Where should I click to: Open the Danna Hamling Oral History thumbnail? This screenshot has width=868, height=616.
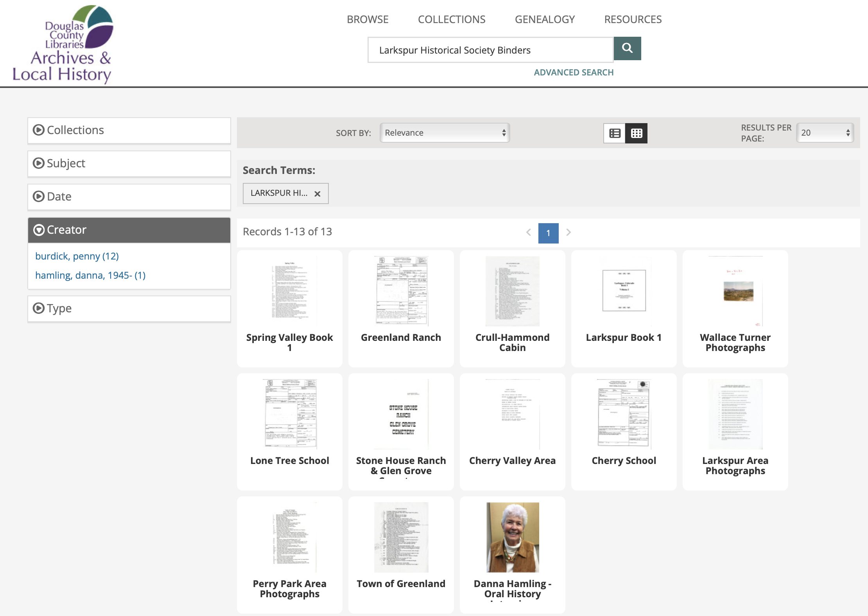click(513, 537)
